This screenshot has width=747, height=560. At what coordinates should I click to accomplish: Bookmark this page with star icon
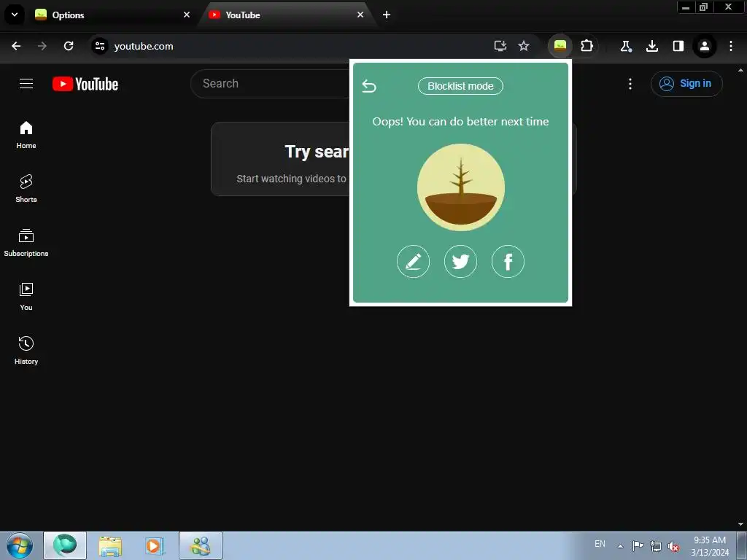click(x=524, y=46)
